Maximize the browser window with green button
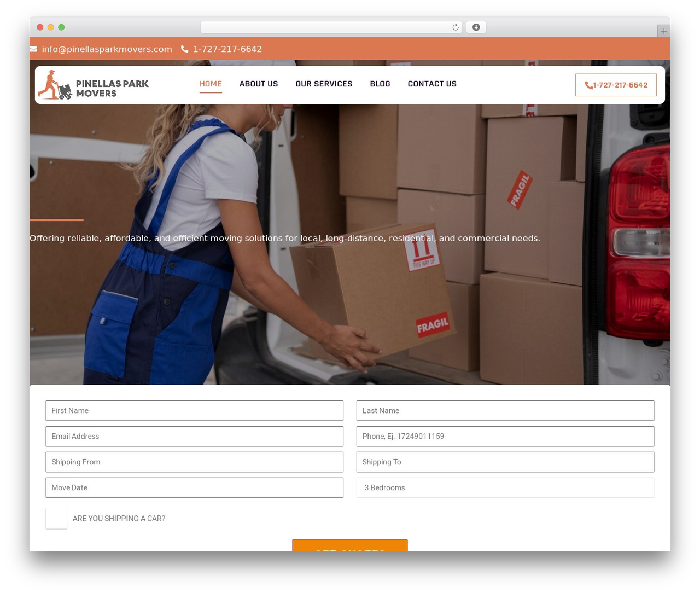This screenshot has width=700, height=593. pyautogui.click(x=61, y=27)
